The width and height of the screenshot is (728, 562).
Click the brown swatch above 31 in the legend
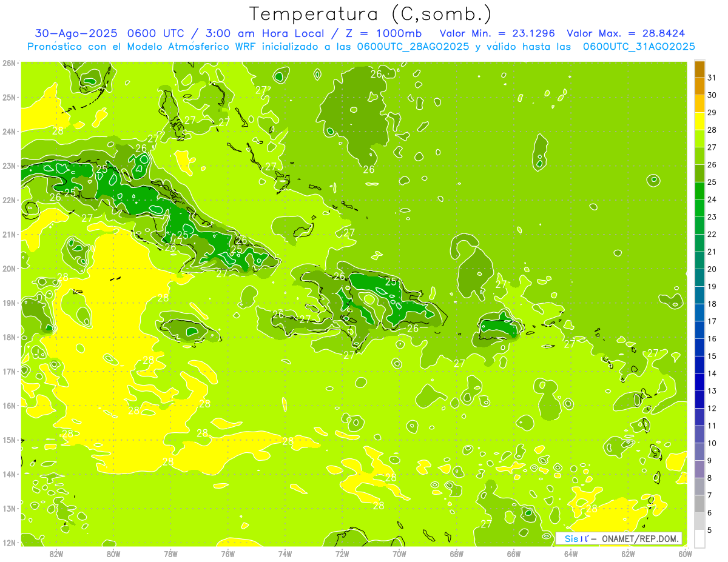pos(699,69)
